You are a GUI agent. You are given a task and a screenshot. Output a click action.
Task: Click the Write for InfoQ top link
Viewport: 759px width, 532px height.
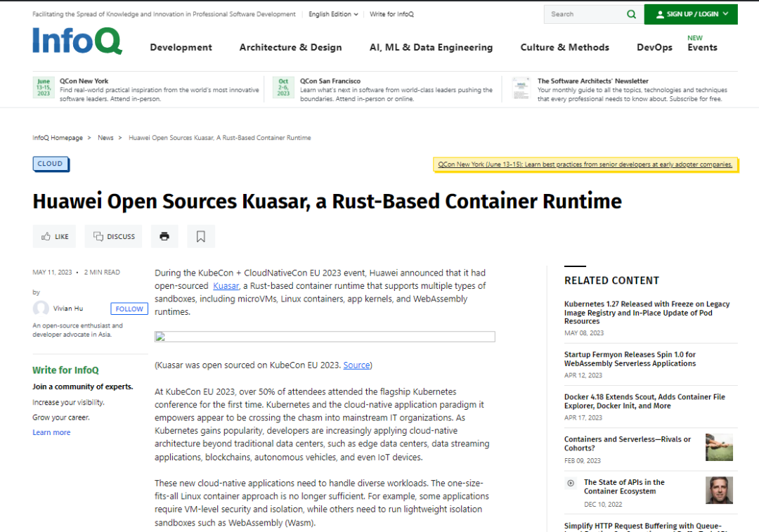tap(391, 14)
